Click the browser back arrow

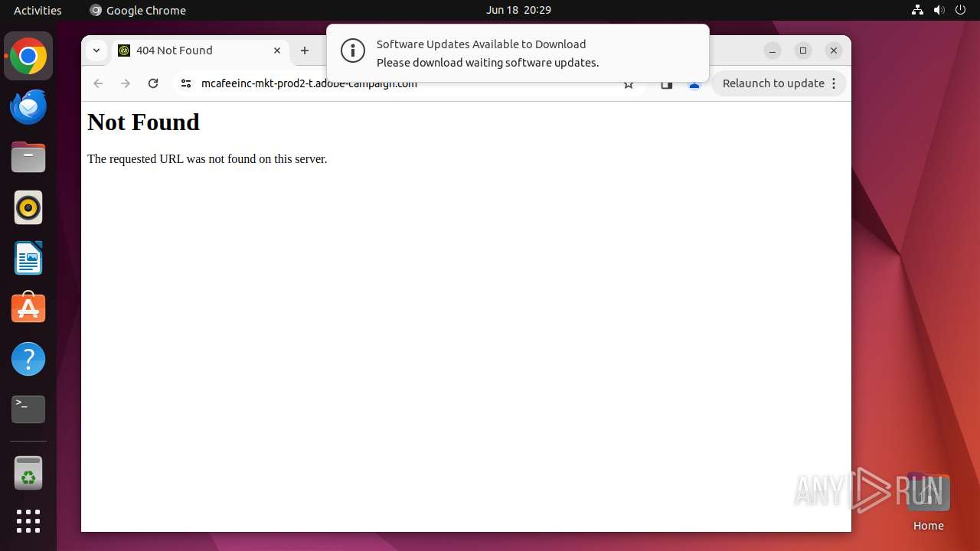coord(98,83)
